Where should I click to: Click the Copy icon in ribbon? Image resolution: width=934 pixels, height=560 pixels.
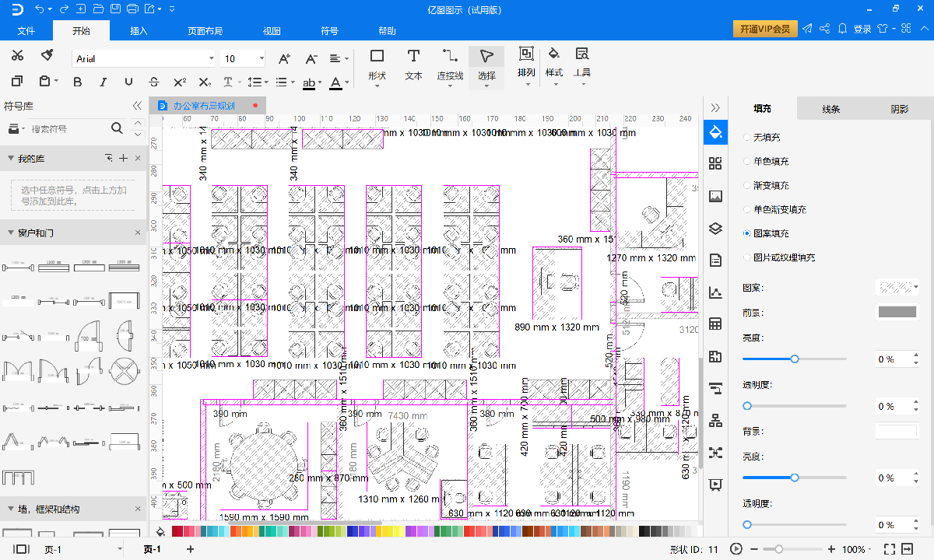(x=17, y=81)
